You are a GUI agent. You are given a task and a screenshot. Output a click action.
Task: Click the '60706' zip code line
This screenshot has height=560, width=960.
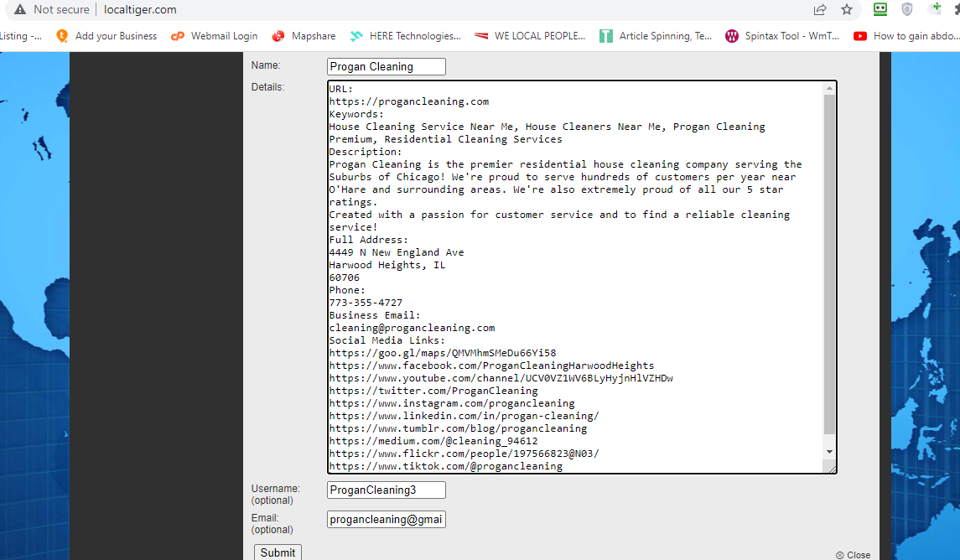click(344, 277)
